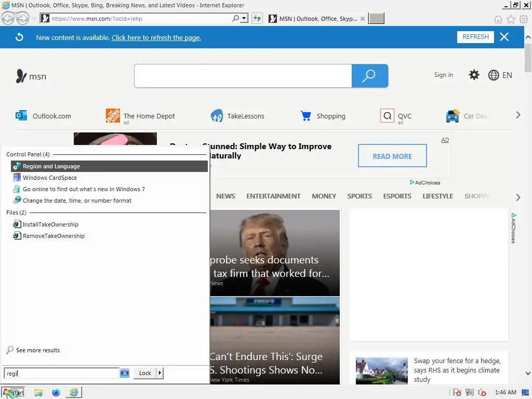Click the taskbar clock showing 1:46 AM
This screenshot has width=532, height=399.
pos(505,393)
